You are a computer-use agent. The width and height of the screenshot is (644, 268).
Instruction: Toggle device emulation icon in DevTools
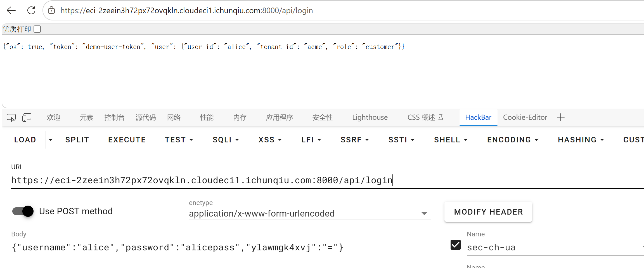tap(27, 117)
